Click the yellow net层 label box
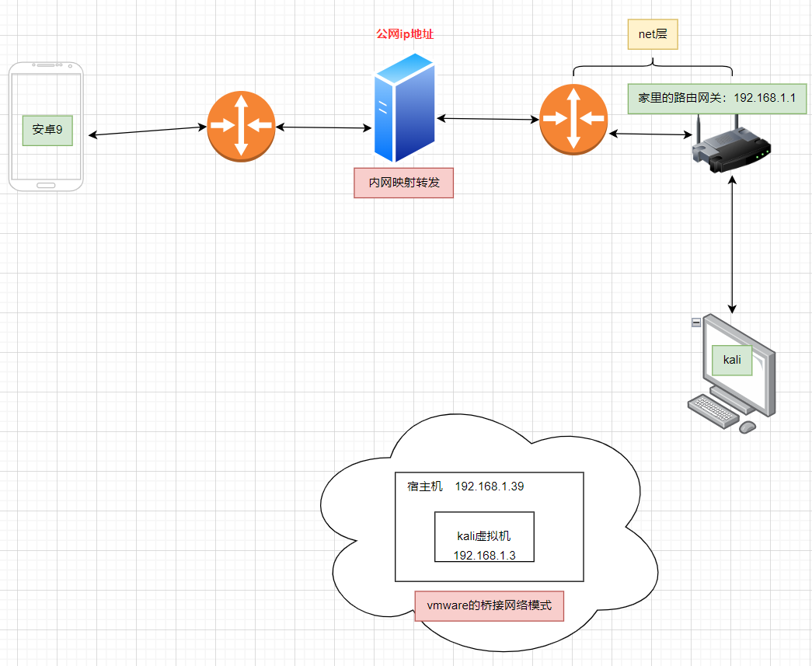The width and height of the screenshot is (812, 666). (x=653, y=35)
